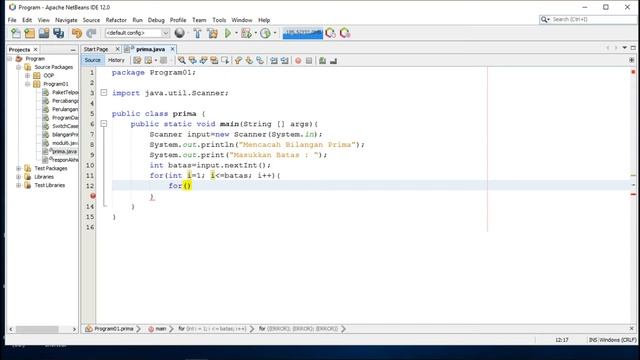Click the 12:17 cursor position indicator

pyautogui.click(x=562, y=340)
